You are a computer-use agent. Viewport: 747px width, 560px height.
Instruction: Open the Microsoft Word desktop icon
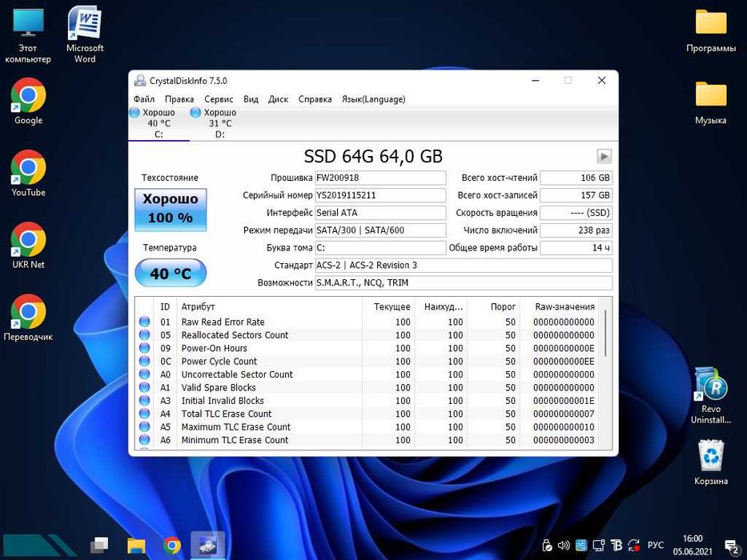click(x=85, y=24)
